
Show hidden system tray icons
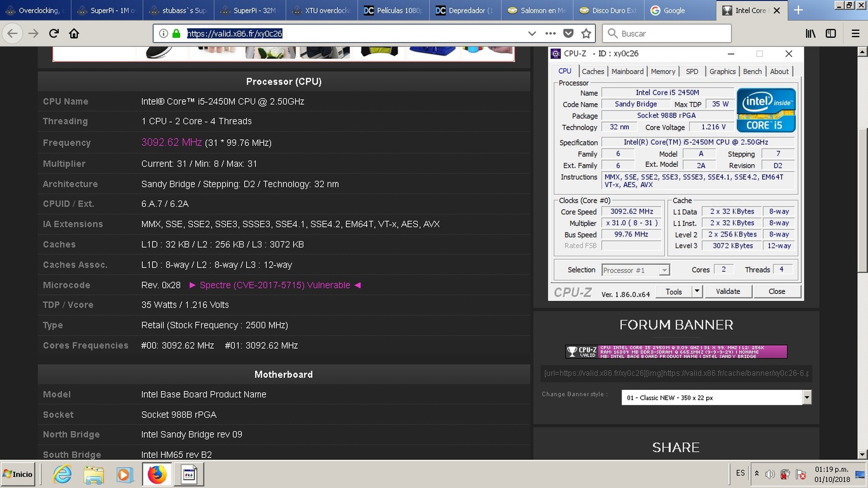[757, 474]
